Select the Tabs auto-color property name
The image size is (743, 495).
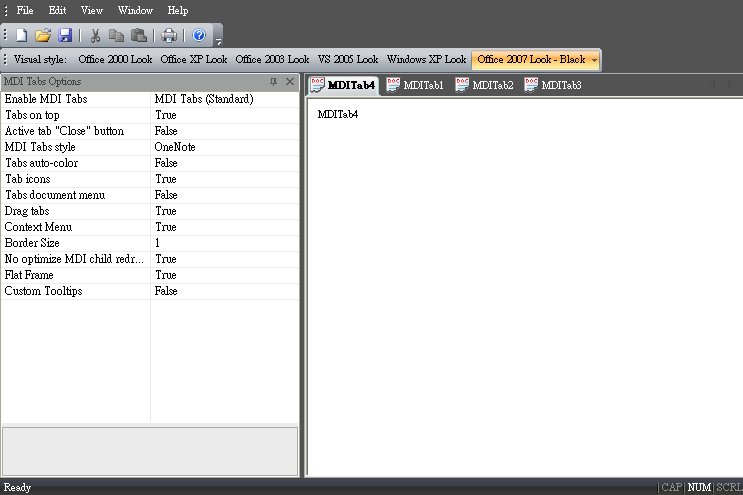(41, 163)
